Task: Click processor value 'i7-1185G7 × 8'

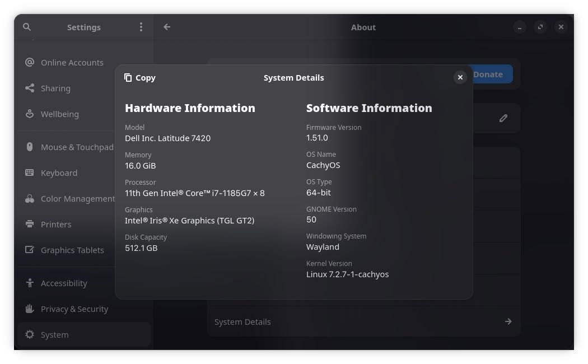Action: click(x=238, y=193)
